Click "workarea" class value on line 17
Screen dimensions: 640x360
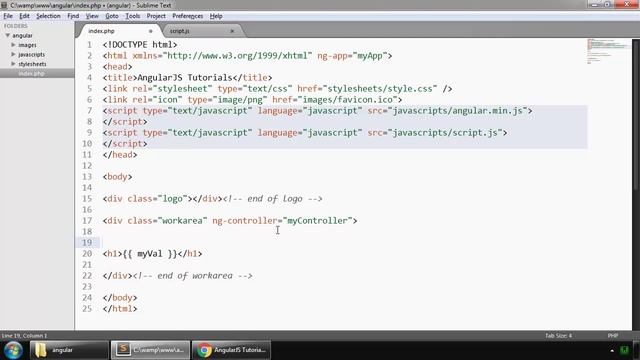point(182,221)
